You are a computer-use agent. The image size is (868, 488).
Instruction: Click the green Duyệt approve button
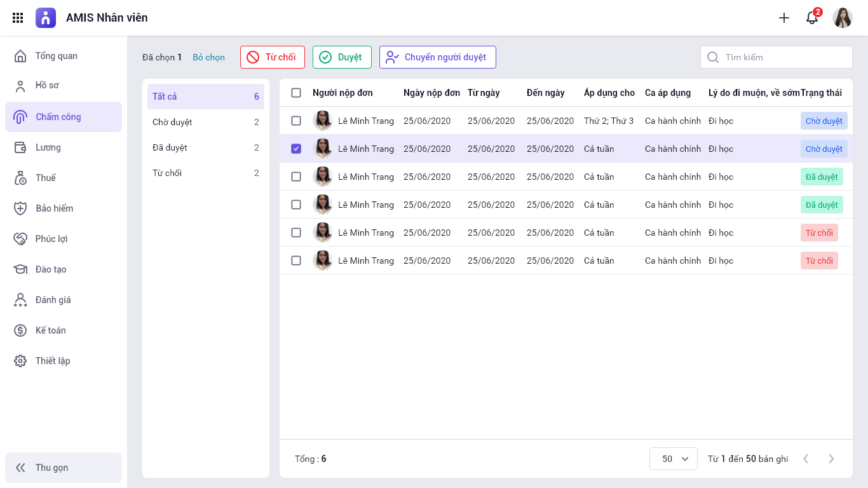point(342,57)
